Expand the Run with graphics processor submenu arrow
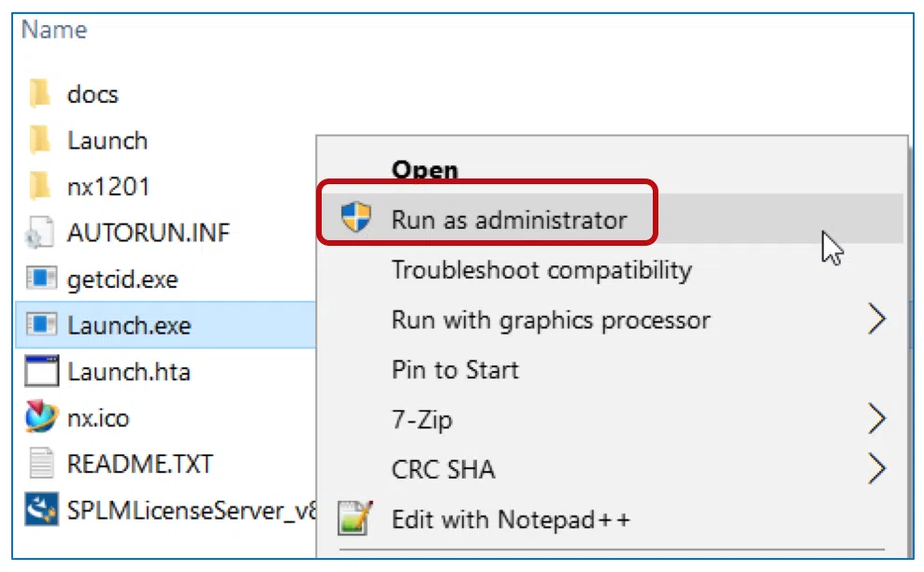This screenshot has width=924, height=572. pos(877,320)
